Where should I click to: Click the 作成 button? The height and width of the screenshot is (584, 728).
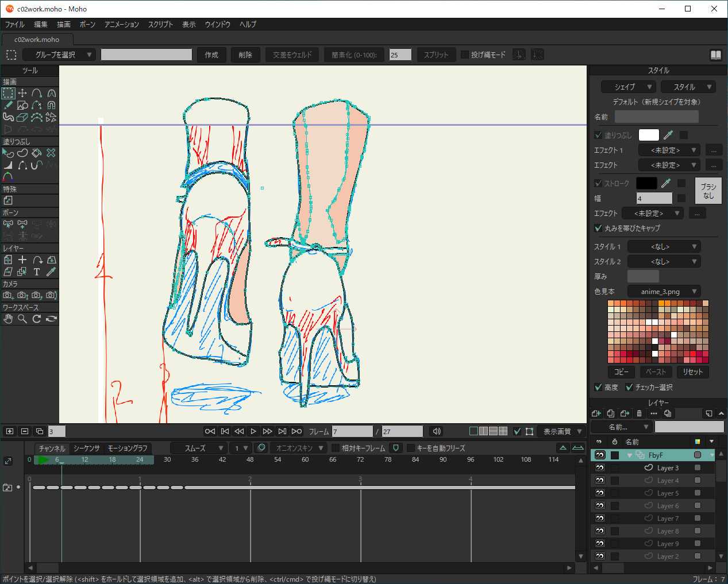pos(211,55)
